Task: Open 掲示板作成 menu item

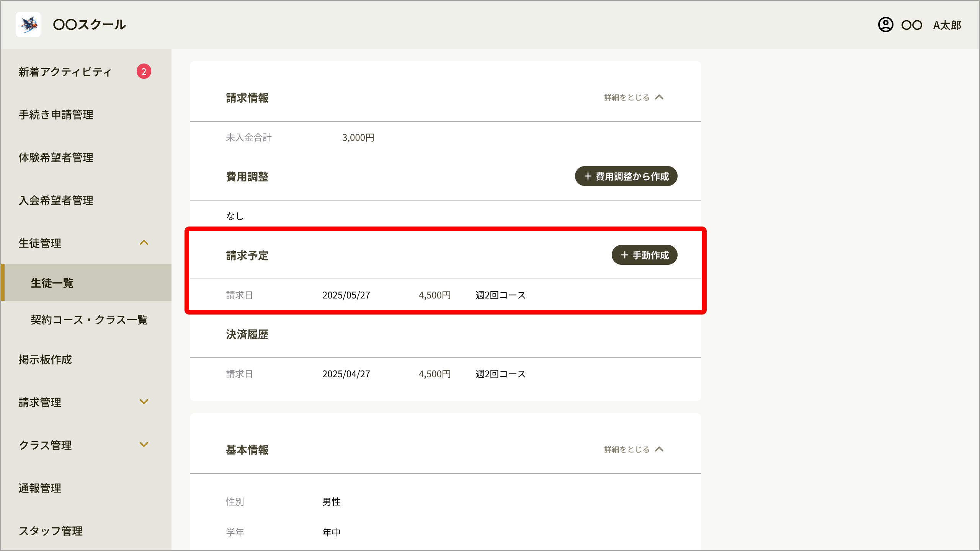Action: pos(45,359)
